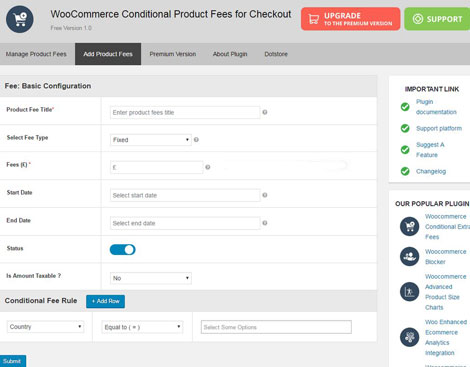Open the Woocommerce Blocker link

[x=445, y=257]
